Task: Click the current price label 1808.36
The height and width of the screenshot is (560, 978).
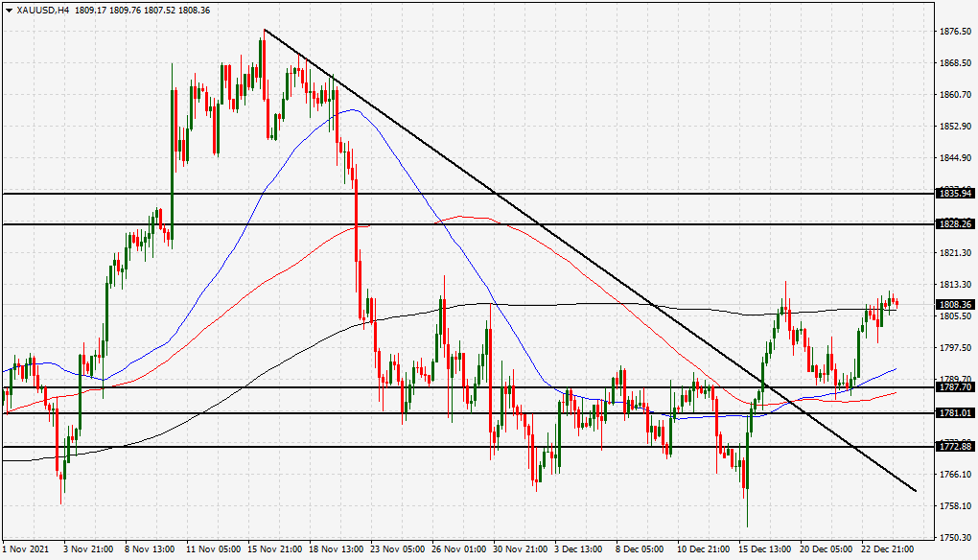Action: [x=956, y=305]
